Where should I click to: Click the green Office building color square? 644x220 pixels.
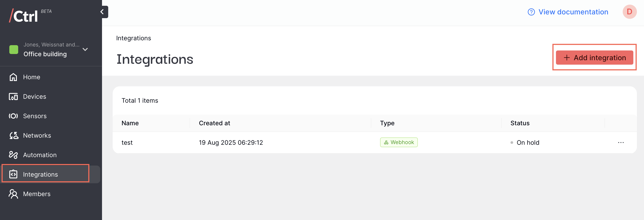pos(14,49)
